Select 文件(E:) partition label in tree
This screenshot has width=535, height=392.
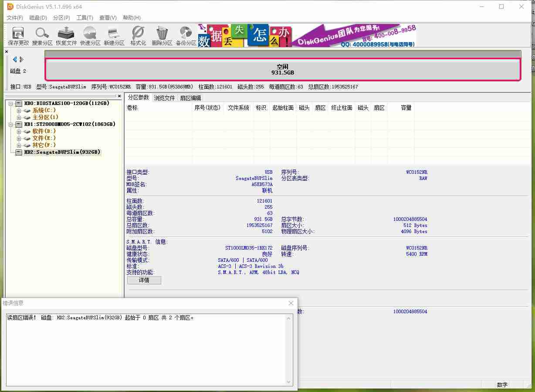(x=44, y=138)
